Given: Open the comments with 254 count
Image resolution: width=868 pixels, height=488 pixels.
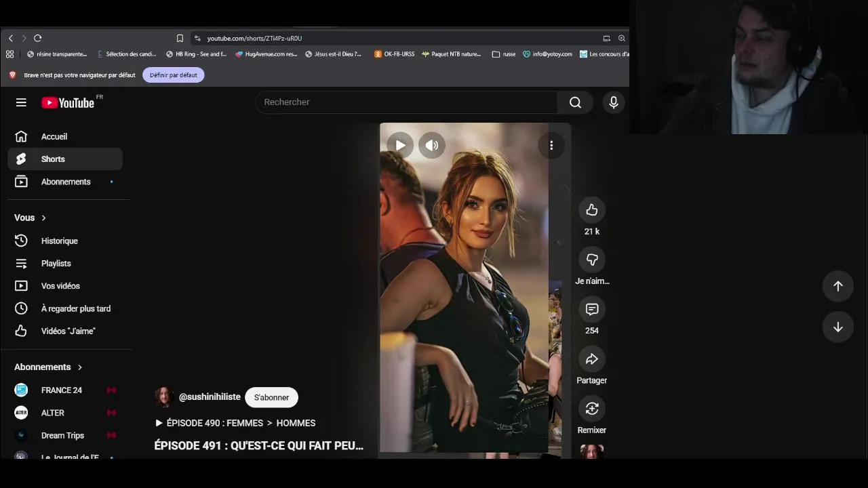Looking at the screenshot, I should (x=592, y=309).
